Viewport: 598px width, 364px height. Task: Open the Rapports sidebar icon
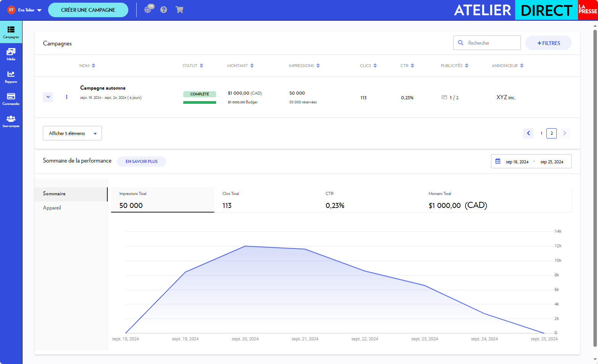pyautogui.click(x=11, y=76)
